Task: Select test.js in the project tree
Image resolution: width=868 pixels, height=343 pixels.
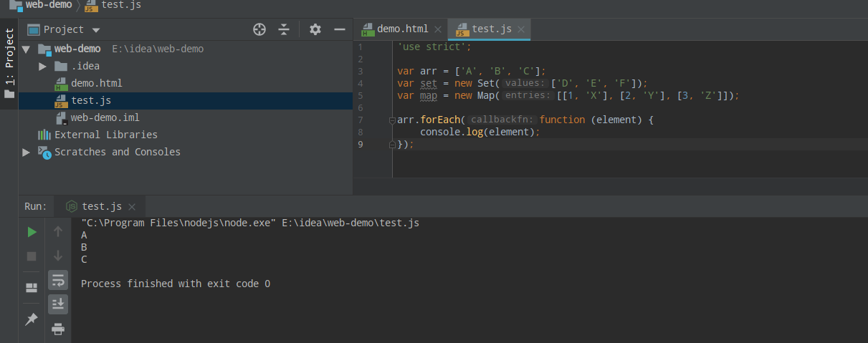Action: click(185, 100)
